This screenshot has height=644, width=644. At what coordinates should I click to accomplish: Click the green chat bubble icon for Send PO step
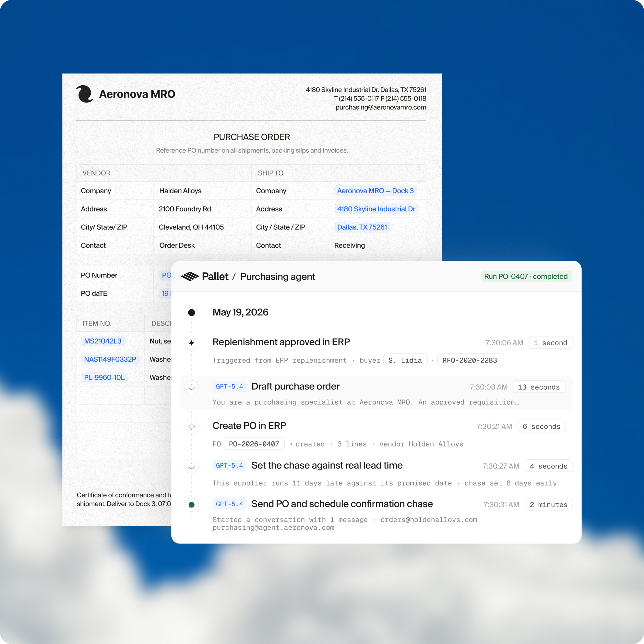(192, 505)
